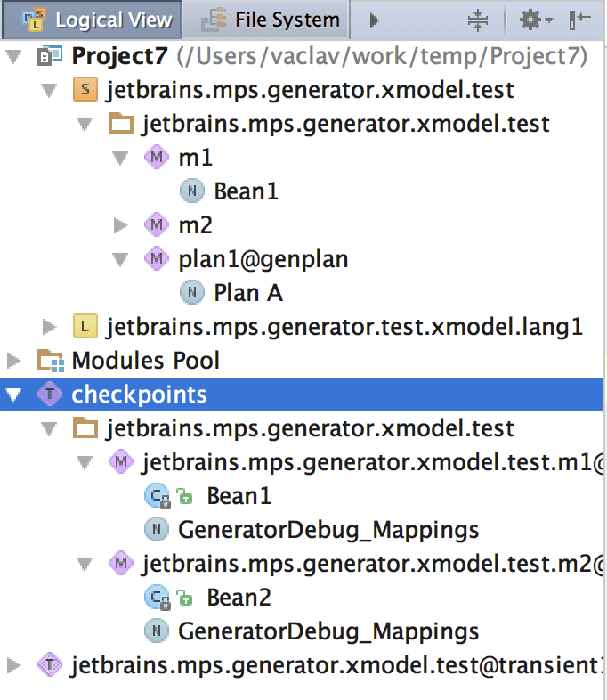
Task: Open the gear settings menu
Action: [x=537, y=20]
